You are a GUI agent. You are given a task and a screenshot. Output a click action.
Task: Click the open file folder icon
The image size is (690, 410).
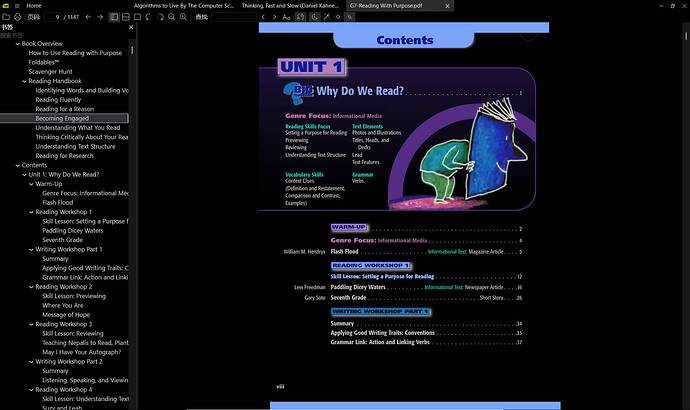click(6, 17)
